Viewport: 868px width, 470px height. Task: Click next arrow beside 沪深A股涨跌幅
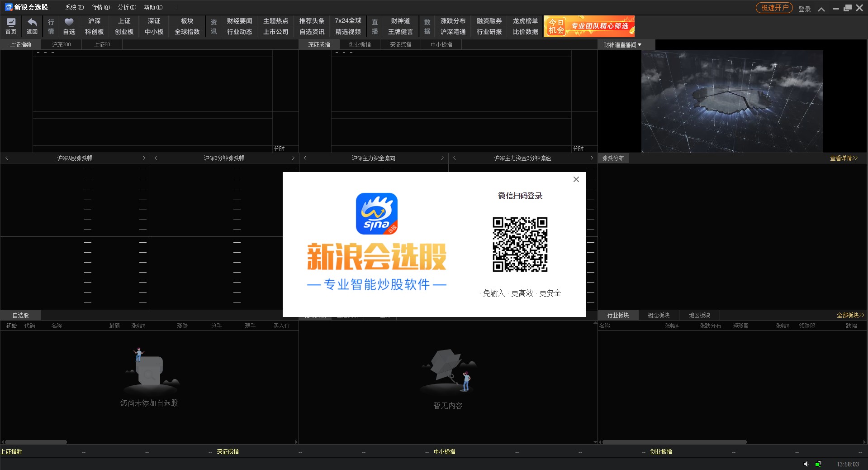click(144, 158)
